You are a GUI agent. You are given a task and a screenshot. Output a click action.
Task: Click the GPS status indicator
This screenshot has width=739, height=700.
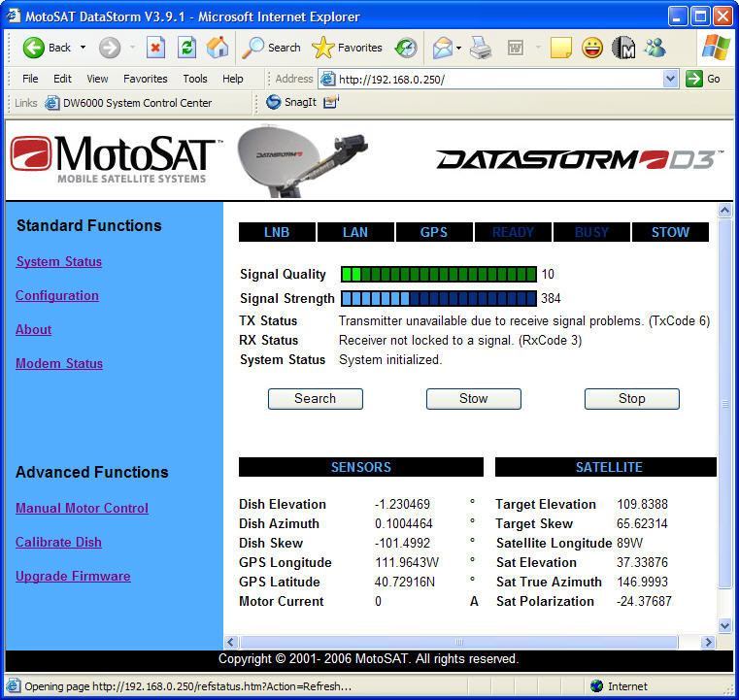click(434, 232)
